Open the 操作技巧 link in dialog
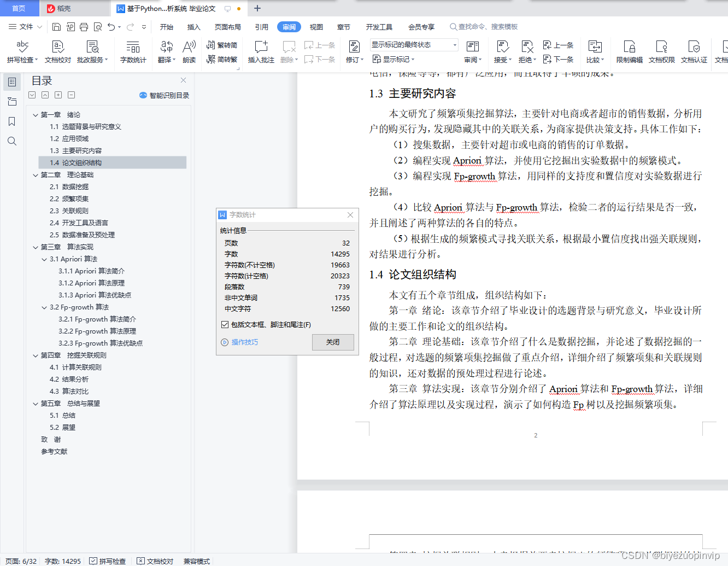The width and height of the screenshot is (728, 566). click(x=244, y=342)
